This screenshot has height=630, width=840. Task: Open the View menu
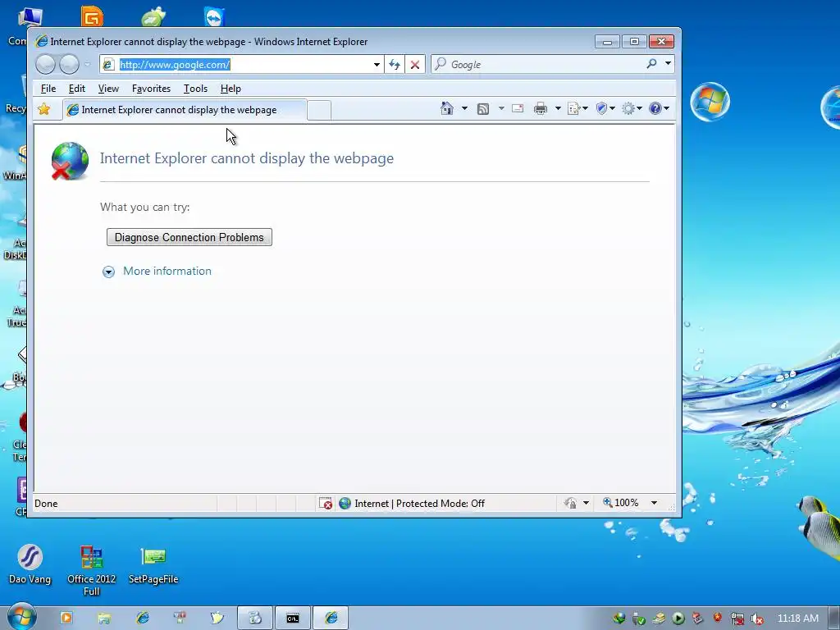pos(108,89)
